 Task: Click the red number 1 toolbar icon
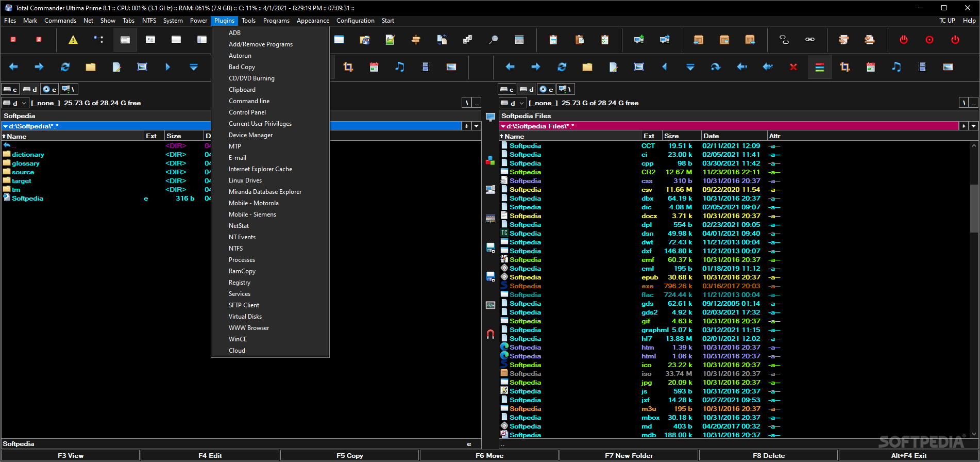(x=13, y=40)
